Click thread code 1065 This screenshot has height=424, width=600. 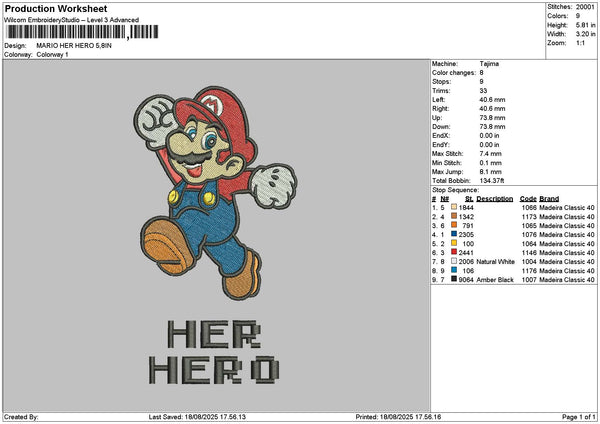(529, 226)
